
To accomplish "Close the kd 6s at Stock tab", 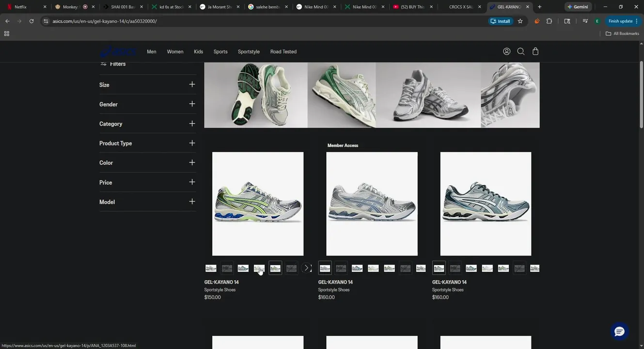I will (189, 7).
